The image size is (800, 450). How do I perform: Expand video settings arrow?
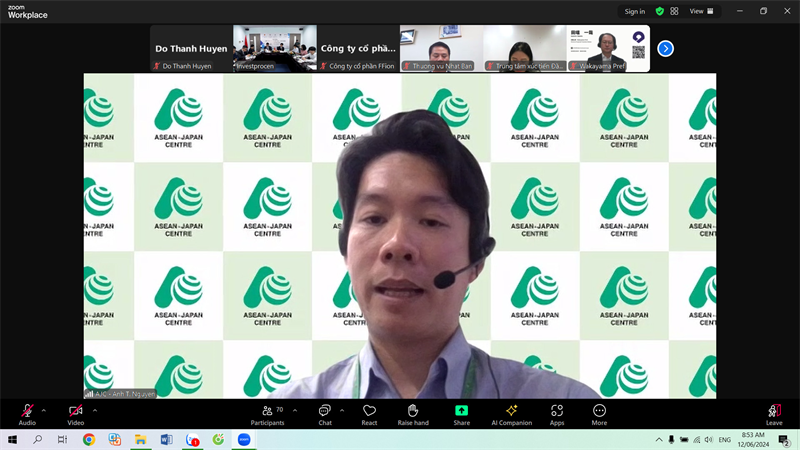point(95,409)
